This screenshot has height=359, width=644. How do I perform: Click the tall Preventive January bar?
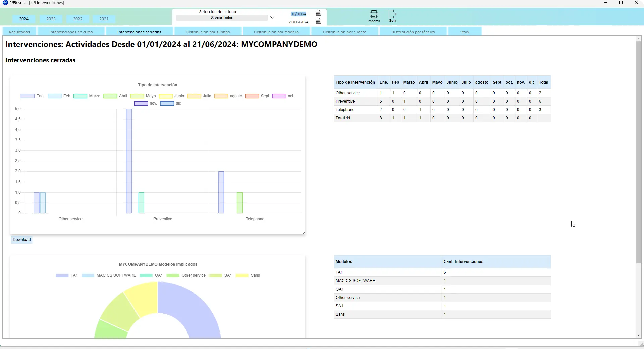pos(129,161)
